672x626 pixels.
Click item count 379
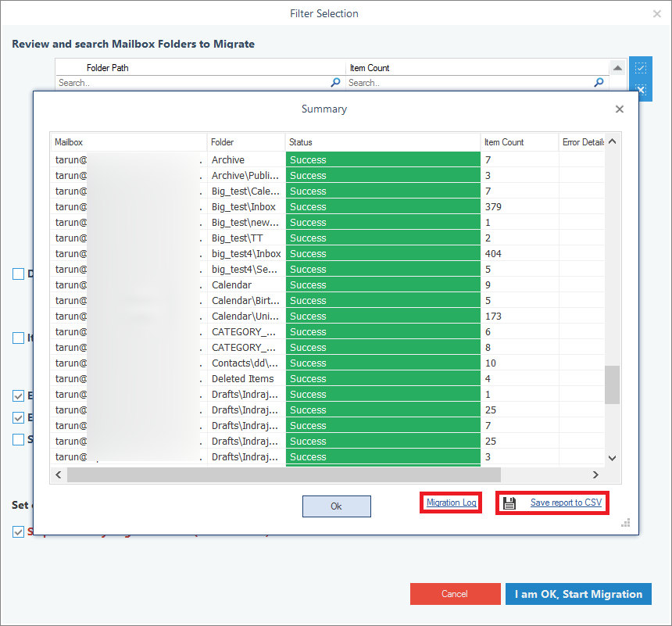coord(493,206)
